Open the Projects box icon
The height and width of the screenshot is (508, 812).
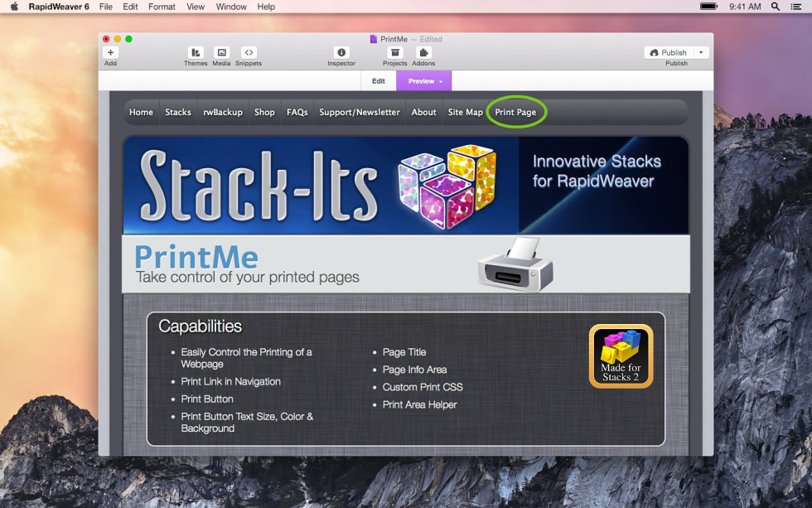[395, 52]
